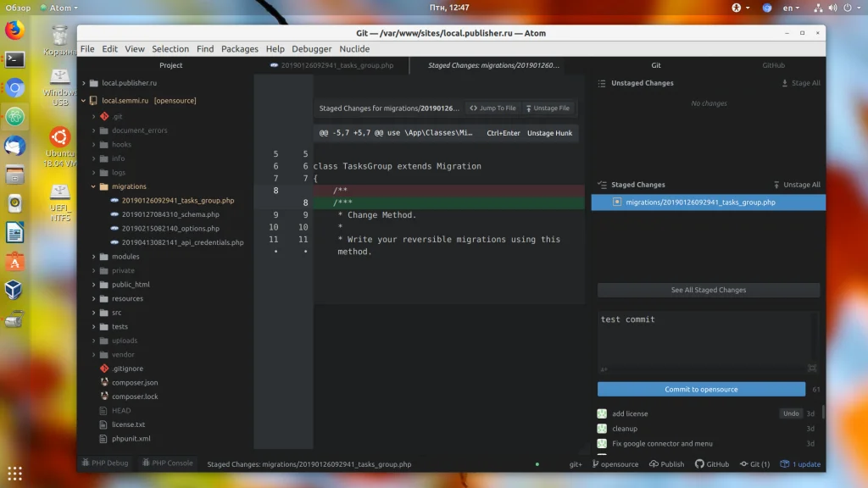This screenshot has width=868, height=488.
Task: Open the trash desktop icon
Action: click(60, 41)
